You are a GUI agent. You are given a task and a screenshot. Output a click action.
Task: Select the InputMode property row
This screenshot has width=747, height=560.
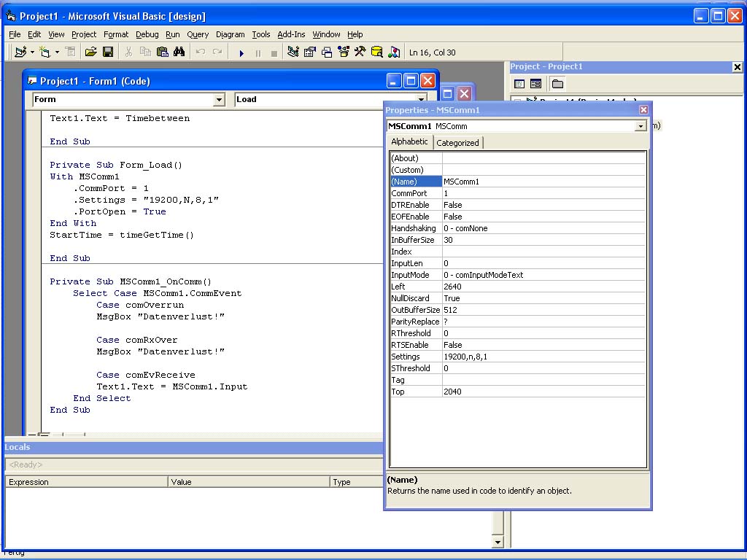[x=518, y=275]
